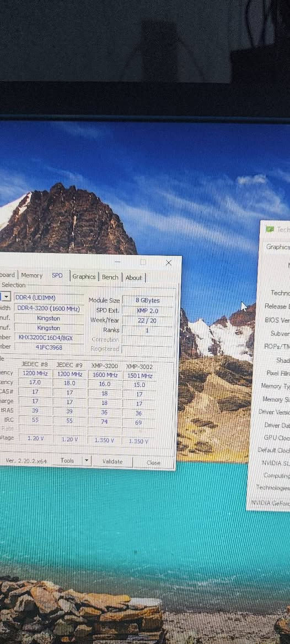Click the Default Clock label in GPU-Z
290x644 pixels.
tap(273, 450)
